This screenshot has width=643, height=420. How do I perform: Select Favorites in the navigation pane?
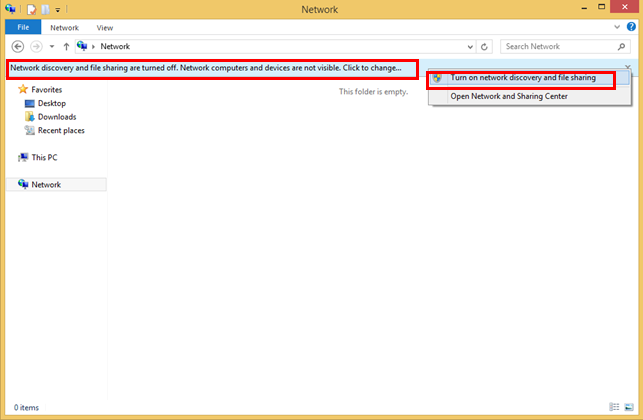[x=46, y=89]
